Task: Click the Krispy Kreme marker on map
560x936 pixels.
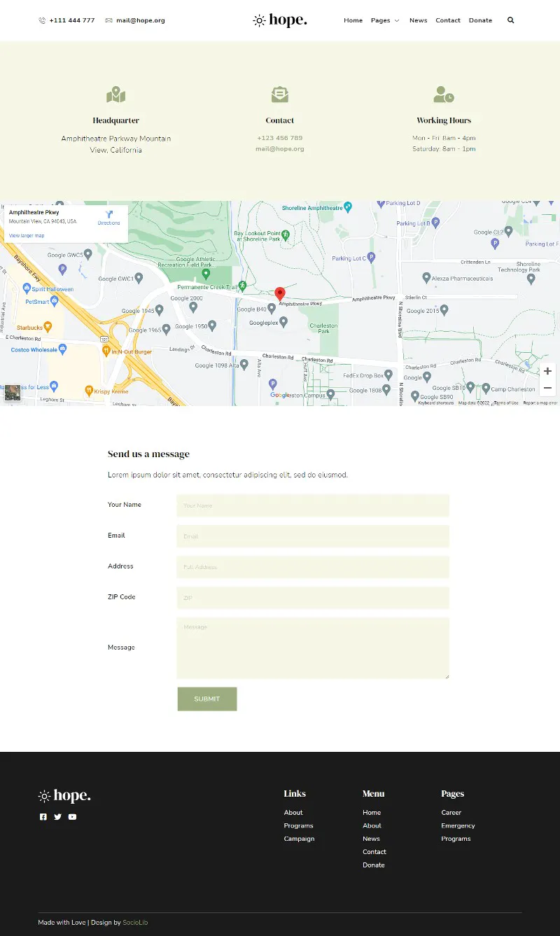Action: (89, 390)
